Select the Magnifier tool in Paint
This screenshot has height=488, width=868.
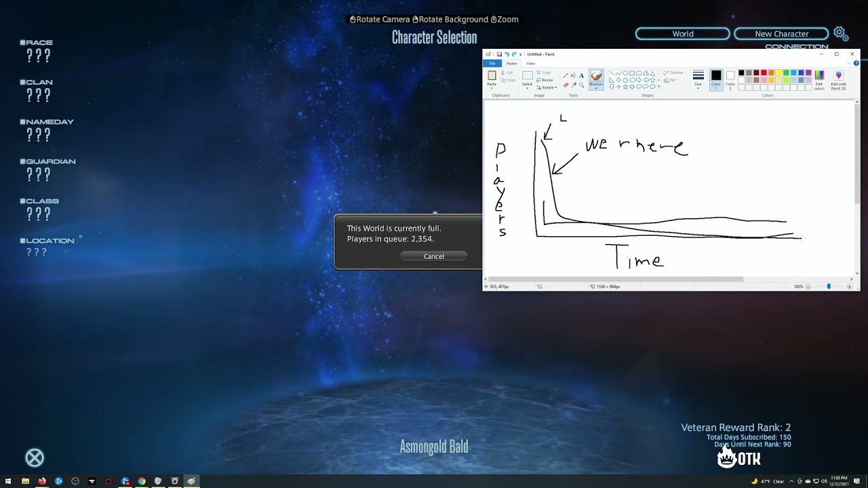(581, 85)
